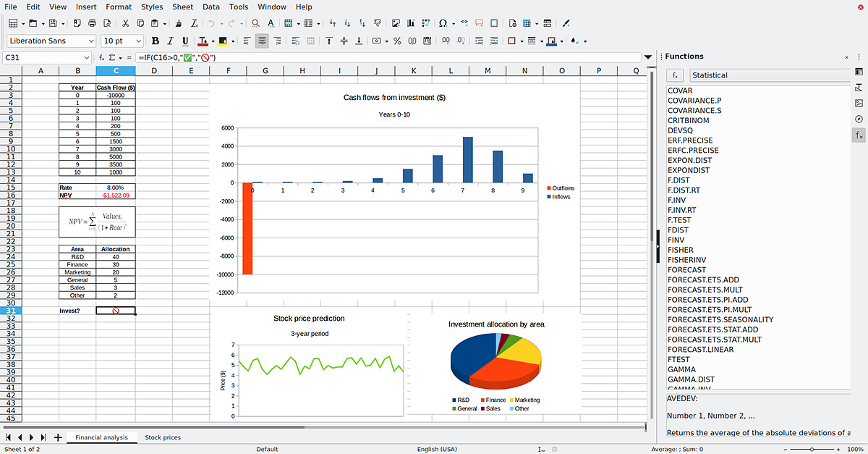Close the Functions sidebar deck
Viewport: 868px width, 454px height.
847,57
